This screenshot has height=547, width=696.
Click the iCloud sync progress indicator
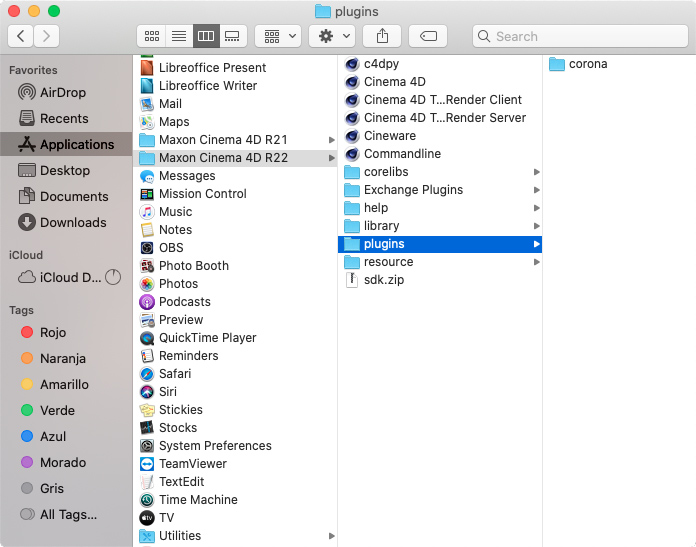pyautogui.click(x=113, y=277)
